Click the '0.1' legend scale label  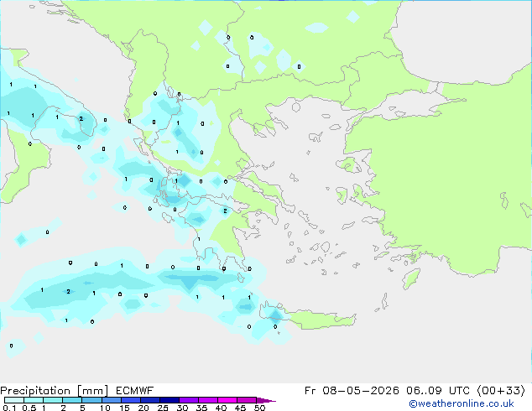click(9, 408)
